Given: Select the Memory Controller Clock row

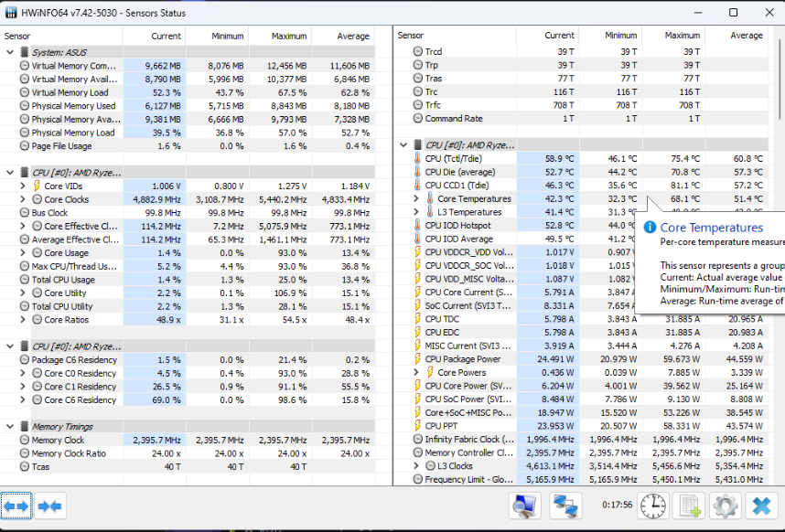Looking at the screenshot, I should pyautogui.click(x=581, y=452).
